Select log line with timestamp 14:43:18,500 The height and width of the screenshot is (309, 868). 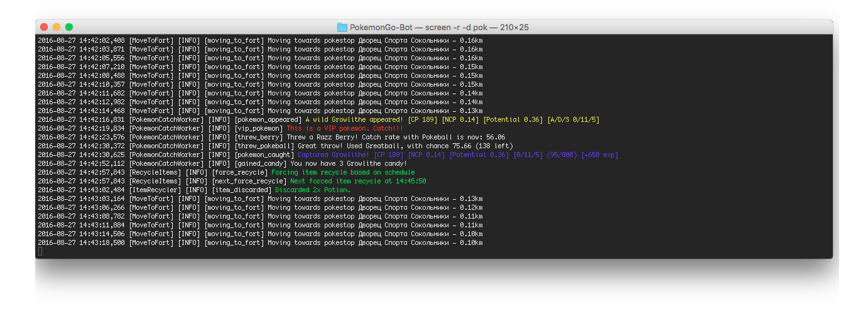coord(260,242)
